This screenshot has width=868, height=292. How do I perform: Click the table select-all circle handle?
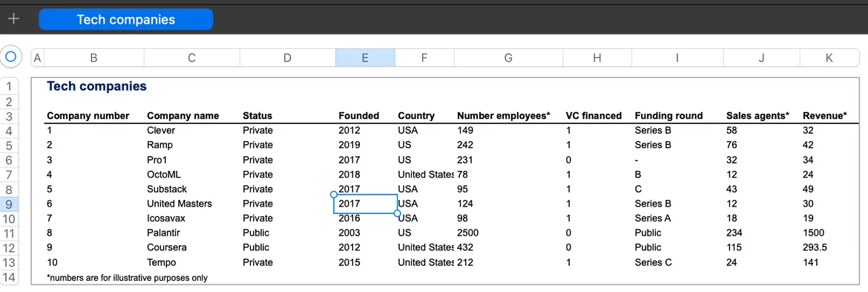pos(11,56)
